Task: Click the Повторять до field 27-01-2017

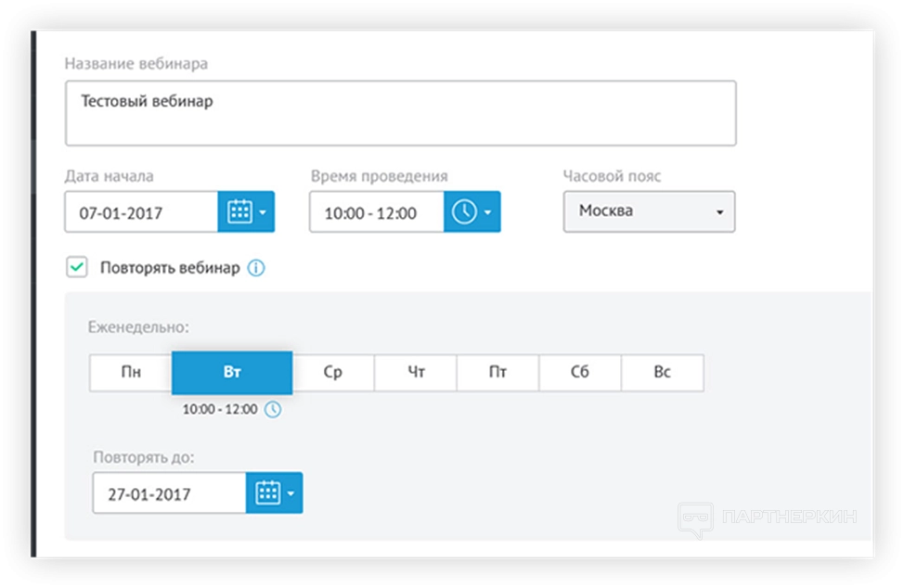Action: [x=169, y=493]
